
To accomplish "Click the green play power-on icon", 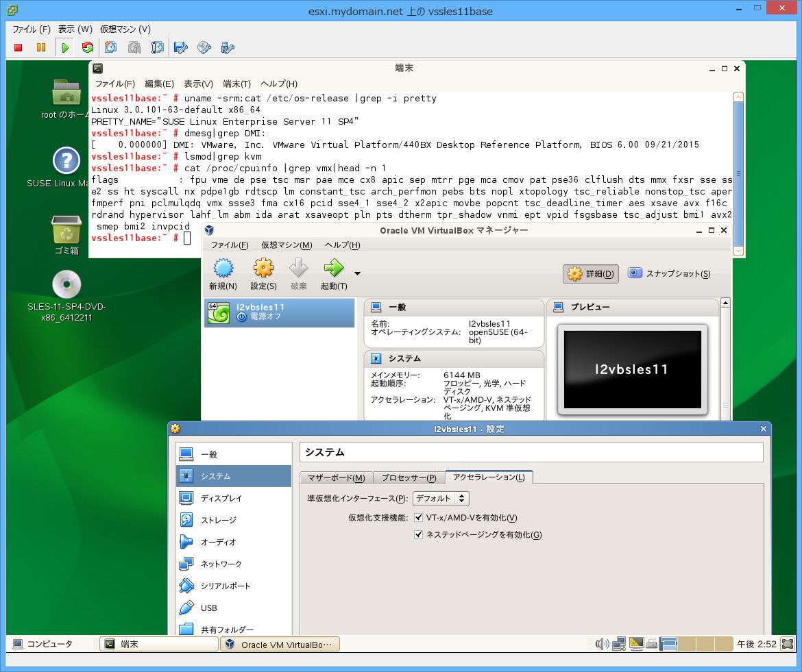I will [x=65, y=47].
